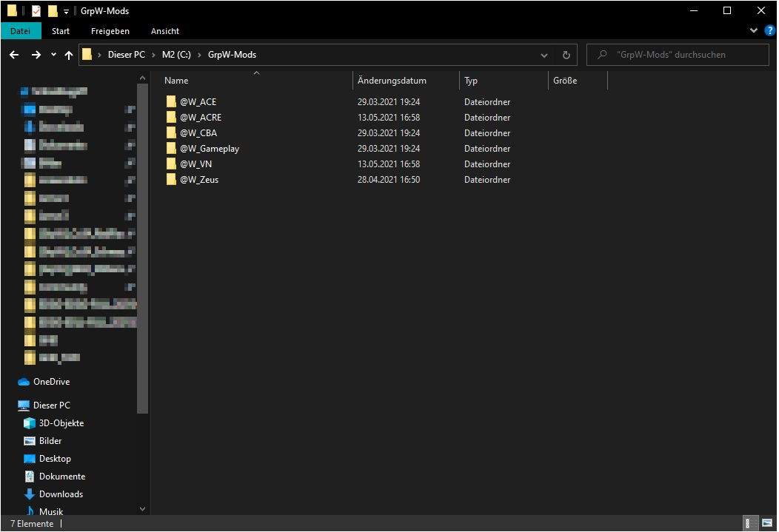Switch to the Ansicht ribbon tab

pyautogui.click(x=164, y=31)
